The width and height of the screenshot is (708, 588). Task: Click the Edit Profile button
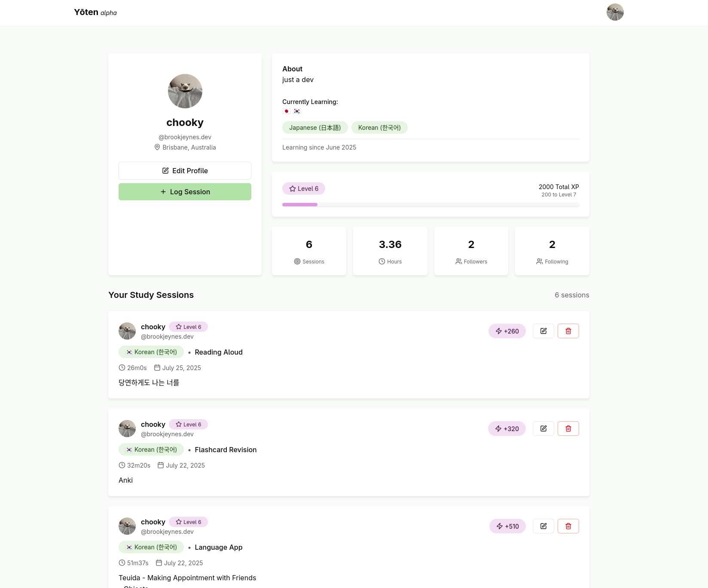[185, 171]
